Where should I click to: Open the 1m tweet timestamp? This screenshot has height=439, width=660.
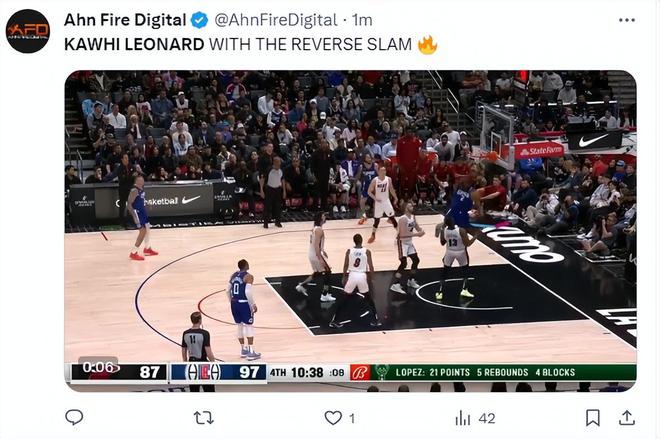(362, 20)
